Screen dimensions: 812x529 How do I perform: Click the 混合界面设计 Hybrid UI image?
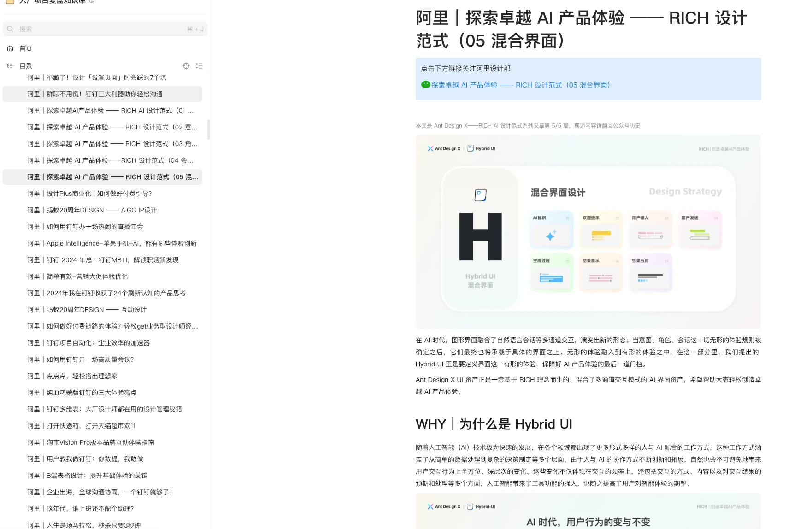(588, 232)
